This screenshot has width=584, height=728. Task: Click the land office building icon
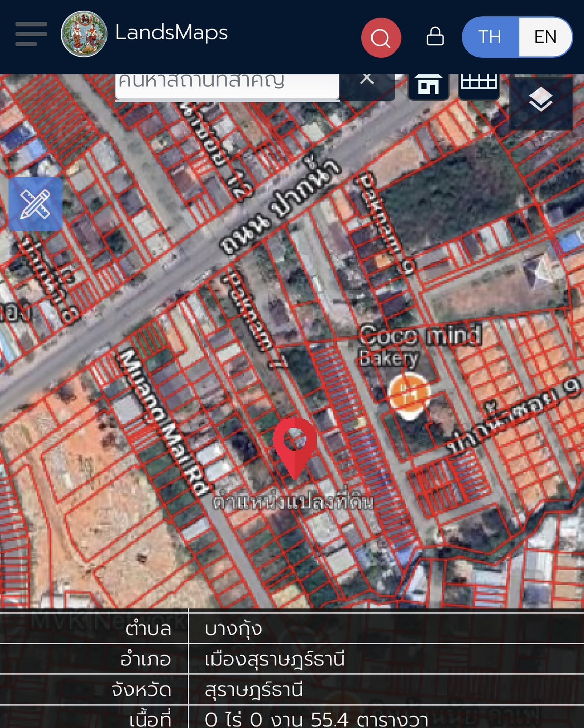pyautogui.click(x=428, y=85)
